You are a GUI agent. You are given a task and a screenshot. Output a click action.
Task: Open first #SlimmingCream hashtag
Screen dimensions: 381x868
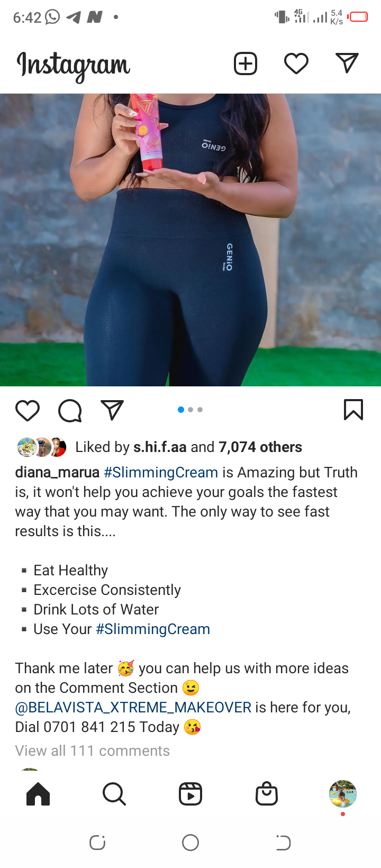tap(161, 472)
